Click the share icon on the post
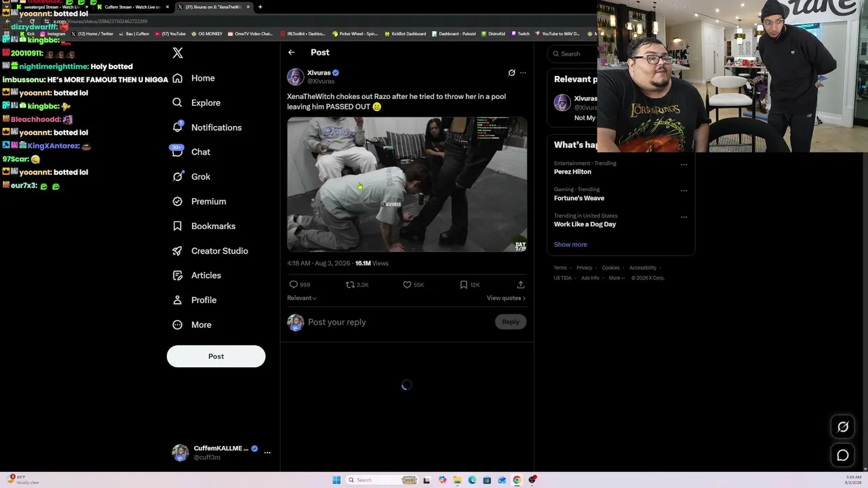The image size is (868, 488). (x=521, y=285)
